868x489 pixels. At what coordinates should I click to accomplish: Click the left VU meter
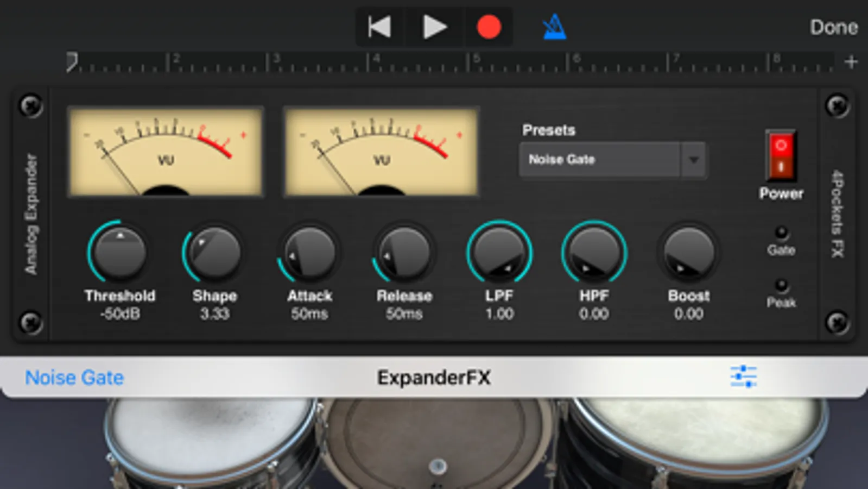(x=166, y=152)
